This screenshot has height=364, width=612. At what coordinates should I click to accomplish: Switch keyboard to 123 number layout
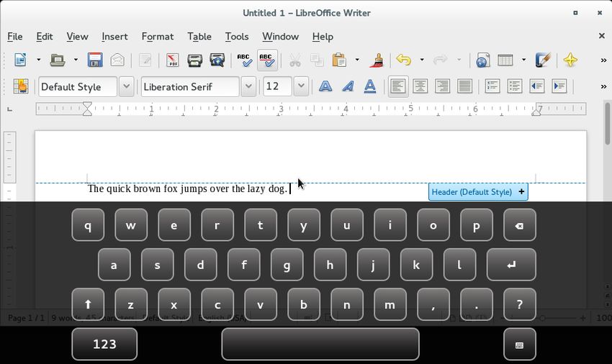tap(104, 344)
